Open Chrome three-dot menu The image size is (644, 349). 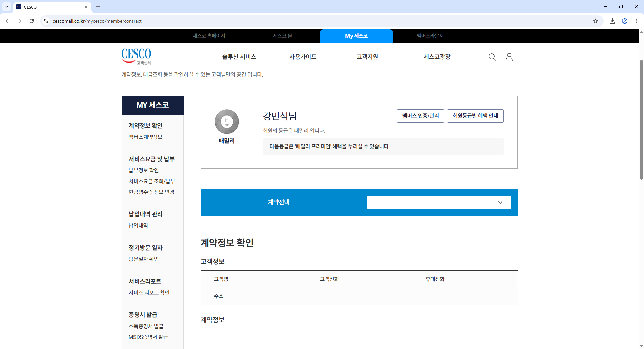click(636, 21)
